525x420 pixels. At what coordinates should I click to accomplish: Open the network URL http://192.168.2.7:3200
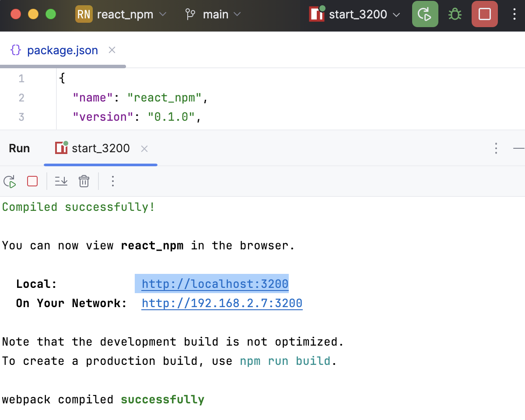[221, 303]
